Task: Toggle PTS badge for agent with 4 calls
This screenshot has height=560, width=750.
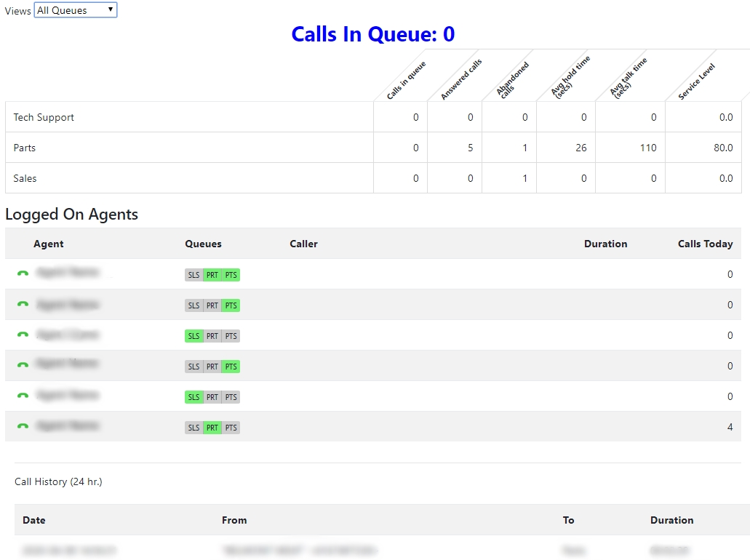Action: coord(231,428)
